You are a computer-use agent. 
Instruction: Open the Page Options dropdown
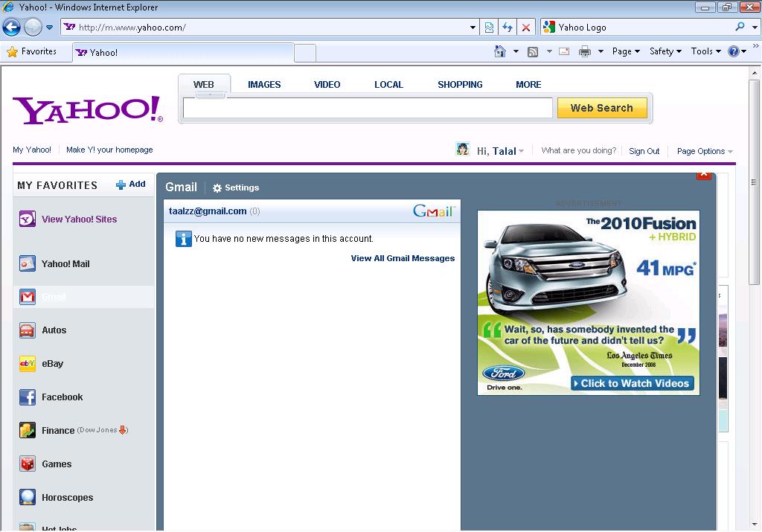coord(705,151)
